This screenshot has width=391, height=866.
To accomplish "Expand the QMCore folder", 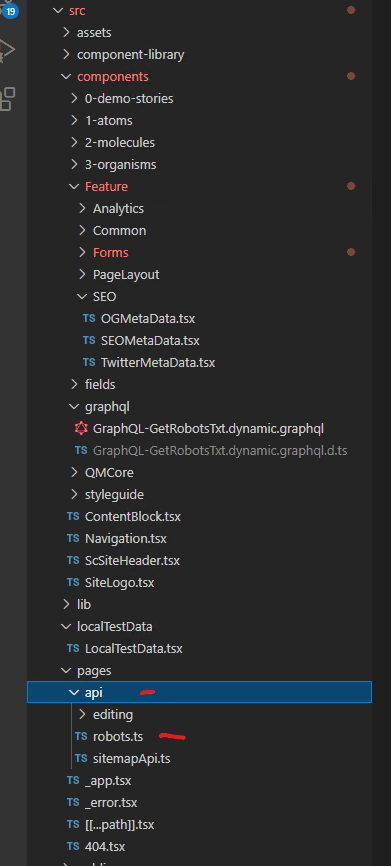I will (74, 473).
